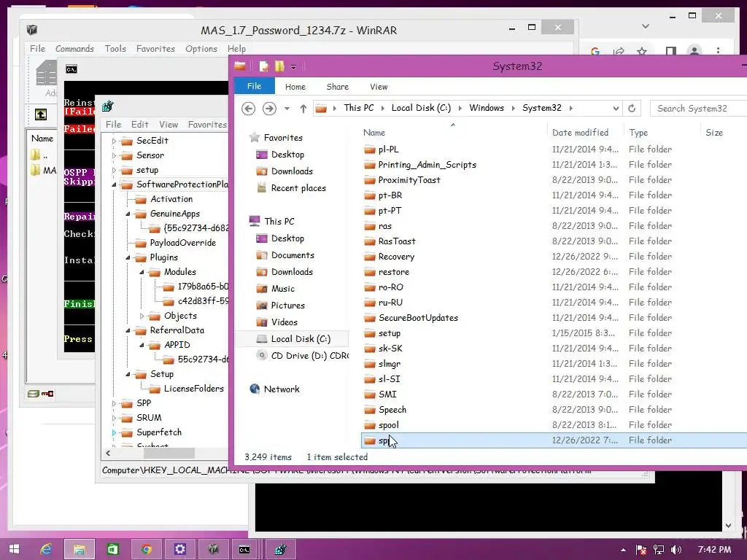The image size is (747, 560).
Task: Open Documents under This PC
Action: click(x=293, y=255)
